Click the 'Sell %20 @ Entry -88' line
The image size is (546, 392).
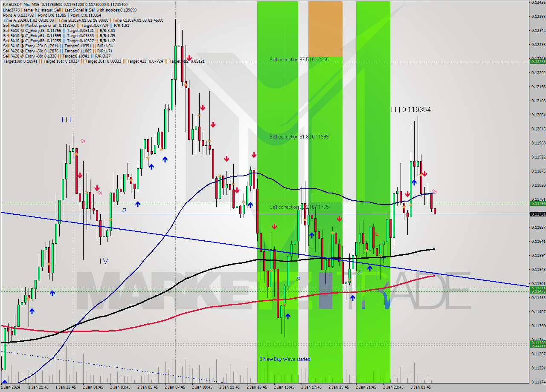(57, 56)
